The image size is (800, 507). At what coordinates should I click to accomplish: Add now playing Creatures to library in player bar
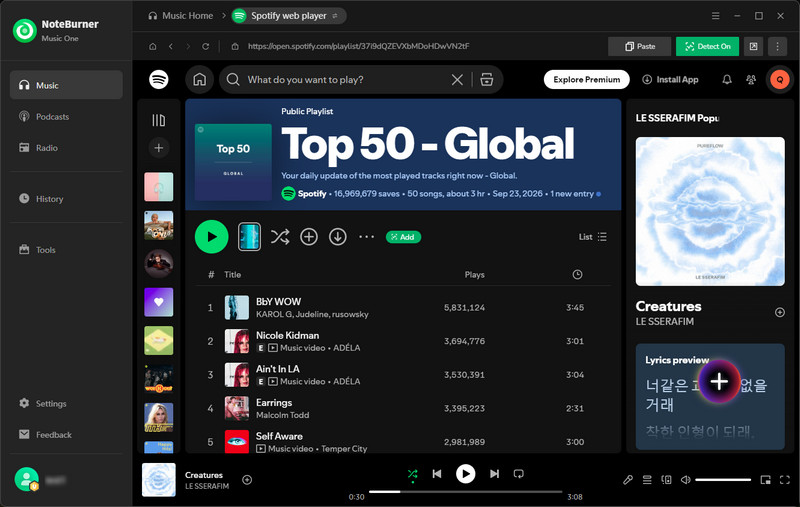247,479
